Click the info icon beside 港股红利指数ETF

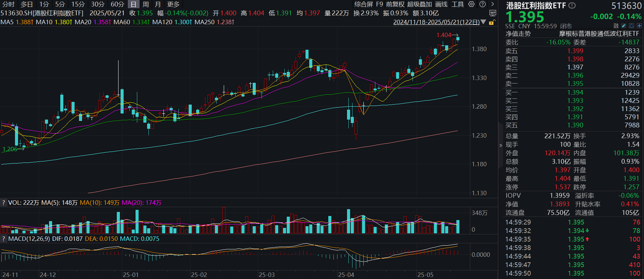(572, 5)
